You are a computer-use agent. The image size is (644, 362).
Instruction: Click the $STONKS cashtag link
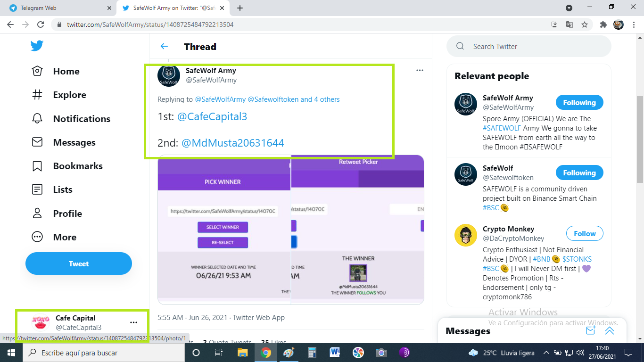coord(577,259)
